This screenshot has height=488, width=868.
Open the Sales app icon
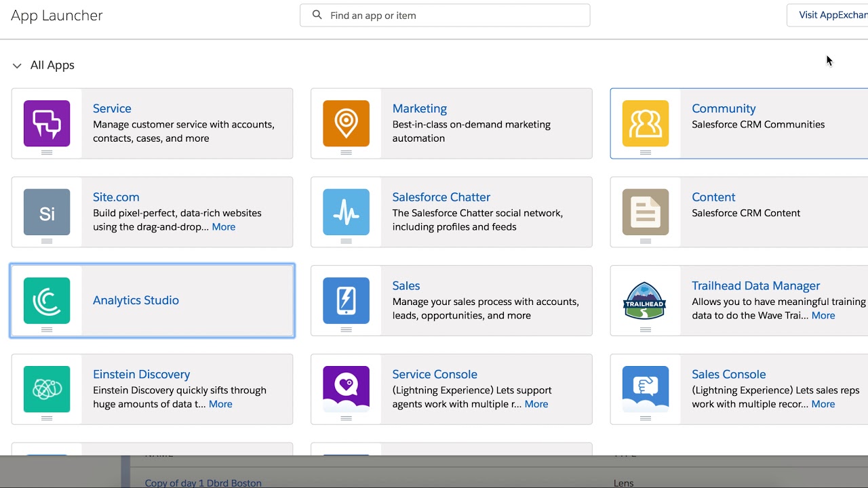[346, 300]
